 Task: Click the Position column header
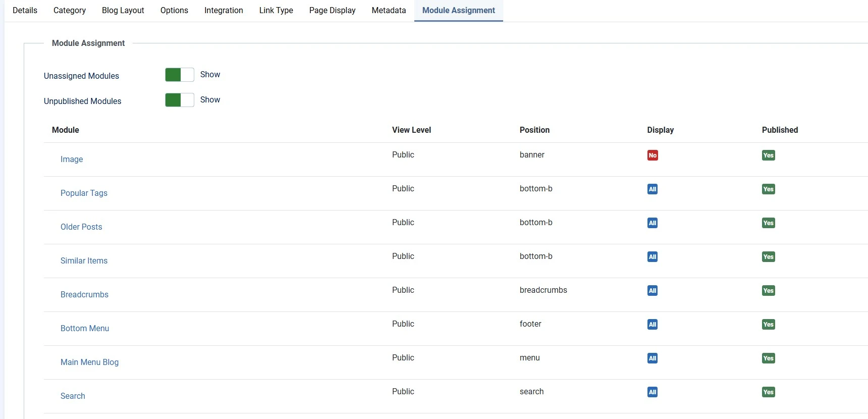[x=534, y=130]
